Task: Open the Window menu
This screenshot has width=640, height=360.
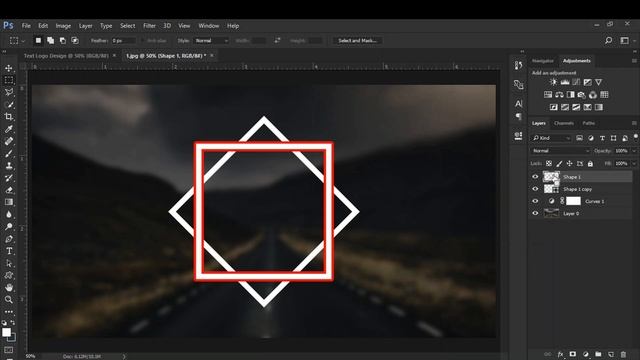Action: pos(209,26)
